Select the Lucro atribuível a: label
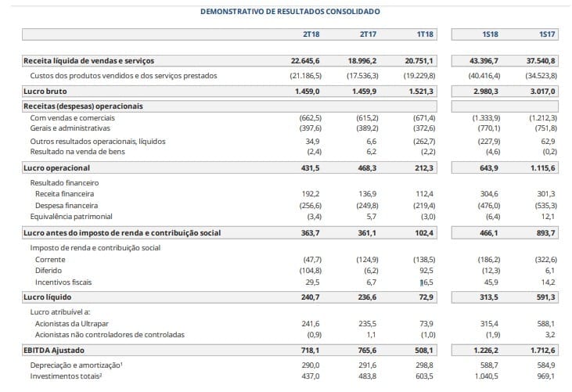The width and height of the screenshot is (572, 392). pyautogui.click(x=60, y=312)
